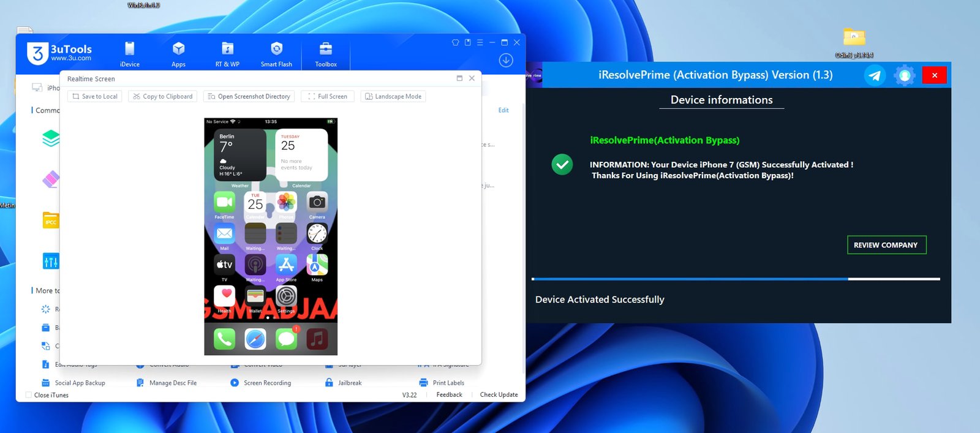Click the blue sliders tool icon
This screenshot has height=433, width=980.
click(x=51, y=262)
